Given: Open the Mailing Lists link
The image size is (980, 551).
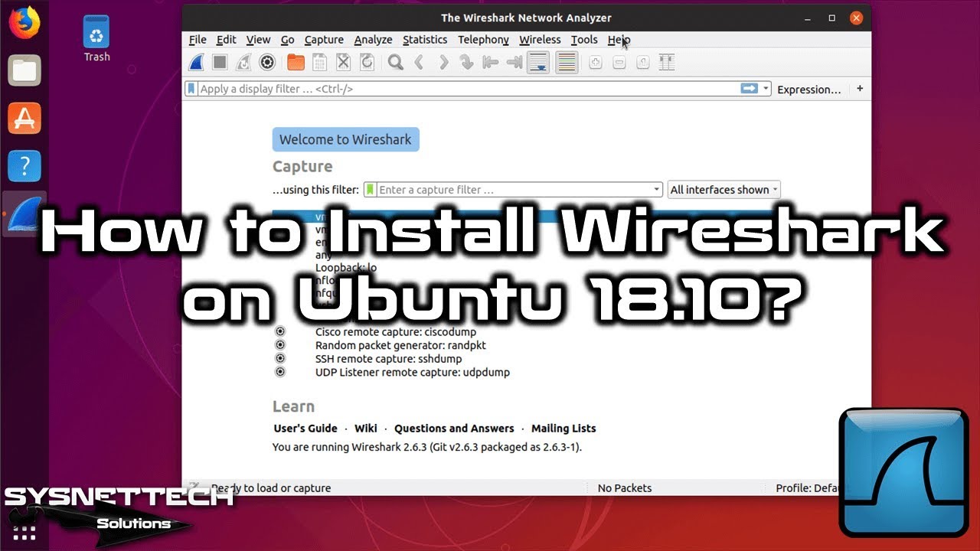Looking at the screenshot, I should (x=563, y=429).
